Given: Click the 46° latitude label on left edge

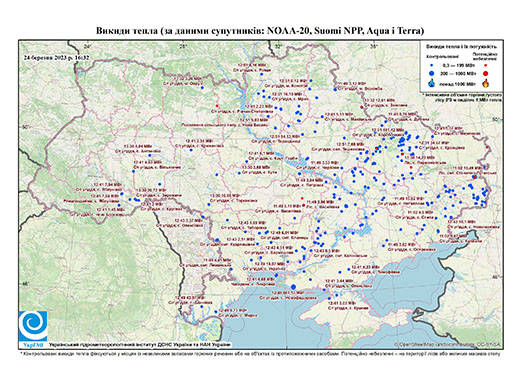Looking at the screenshot, I should coord(25,283).
